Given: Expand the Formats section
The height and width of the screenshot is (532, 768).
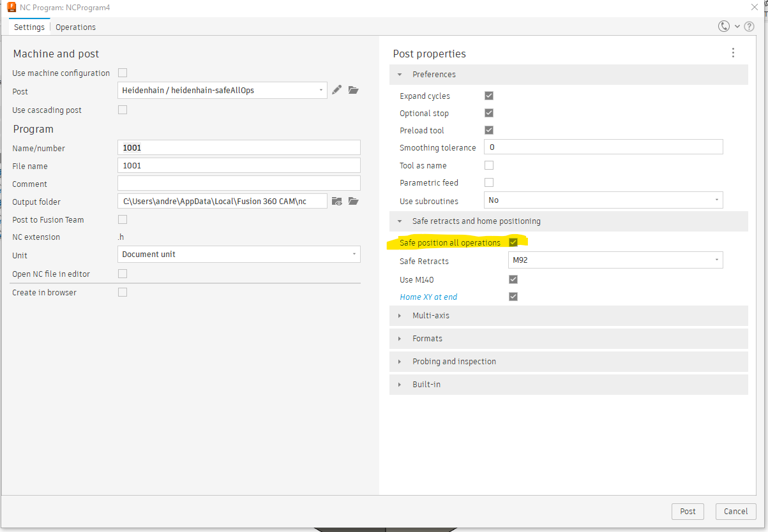Looking at the screenshot, I should 568,339.
